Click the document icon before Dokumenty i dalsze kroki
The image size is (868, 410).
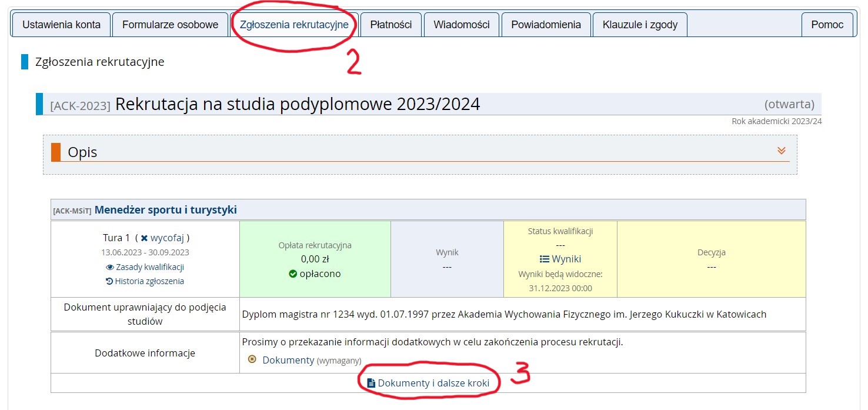(x=370, y=384)
